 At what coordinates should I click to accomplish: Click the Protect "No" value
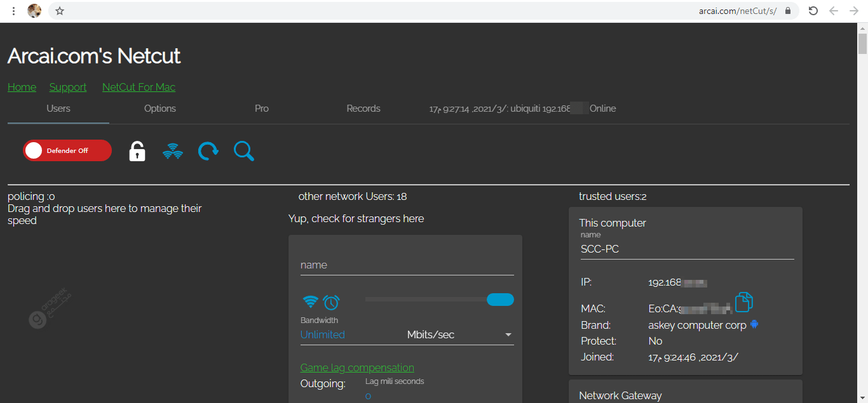[655, 341]
